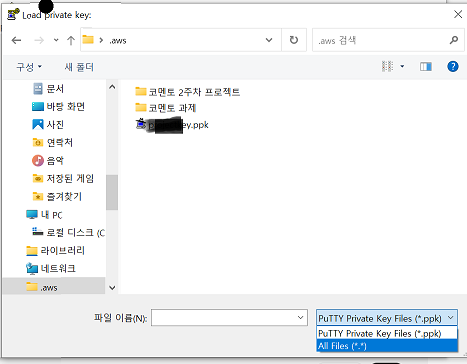
Task: Click the navigation pane scrollbar thumb
Action: (112, 192)
